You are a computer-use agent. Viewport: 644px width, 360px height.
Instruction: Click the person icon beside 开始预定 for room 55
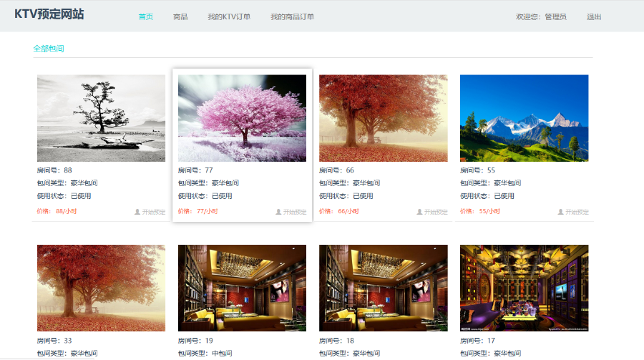tap(560, 212)
